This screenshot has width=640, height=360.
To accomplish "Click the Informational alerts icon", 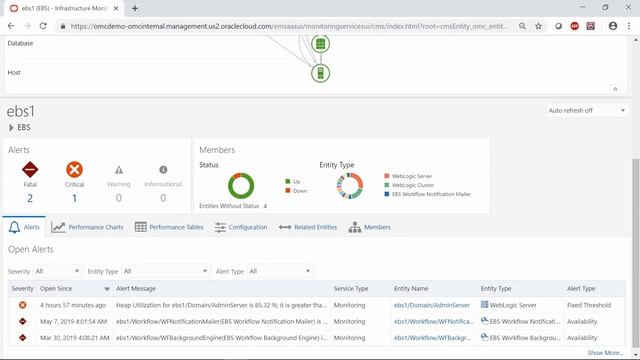I will (163, 169).
